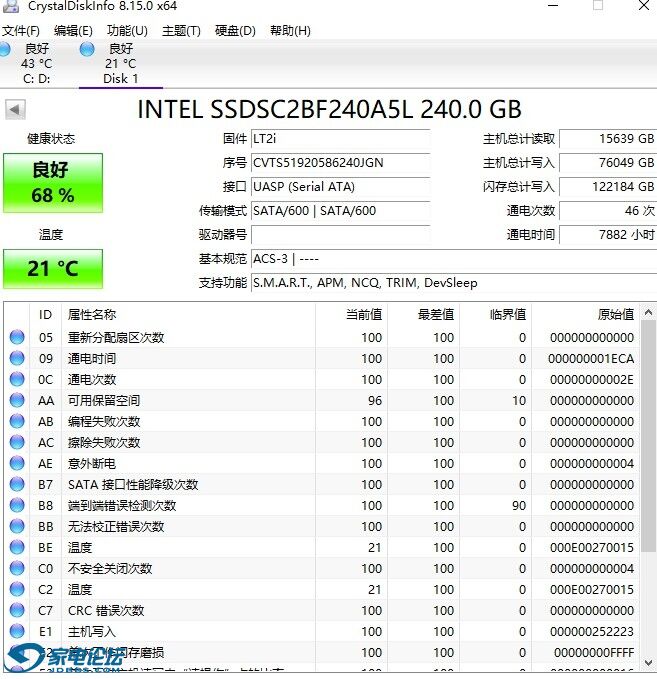
Task: Click the 原始值 column header
Action: pyautogui.click(x=585, y=314)
